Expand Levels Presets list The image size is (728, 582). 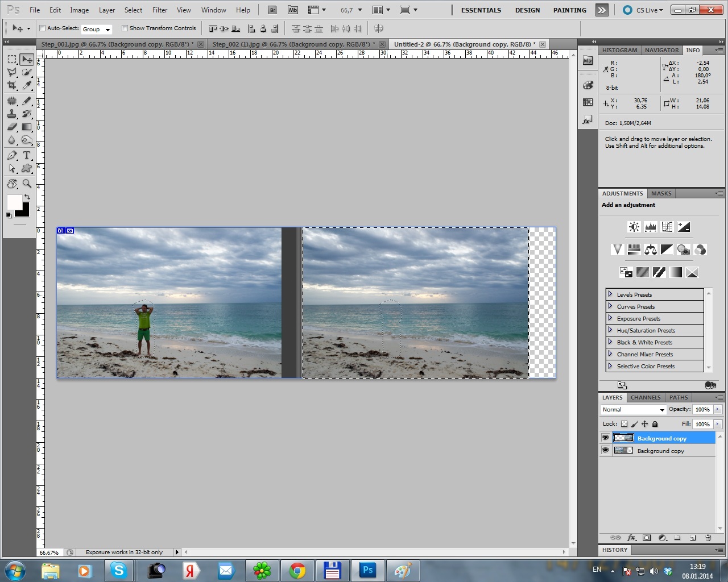point(610,294)
